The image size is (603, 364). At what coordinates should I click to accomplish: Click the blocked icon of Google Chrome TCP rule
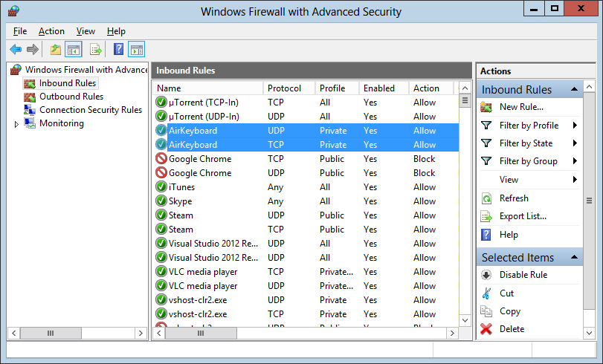(161, 159)
